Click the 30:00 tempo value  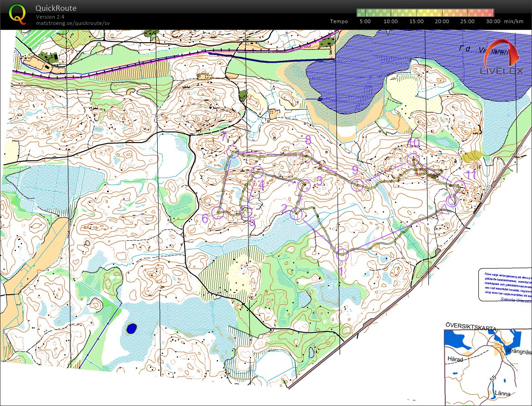point(493,21)
